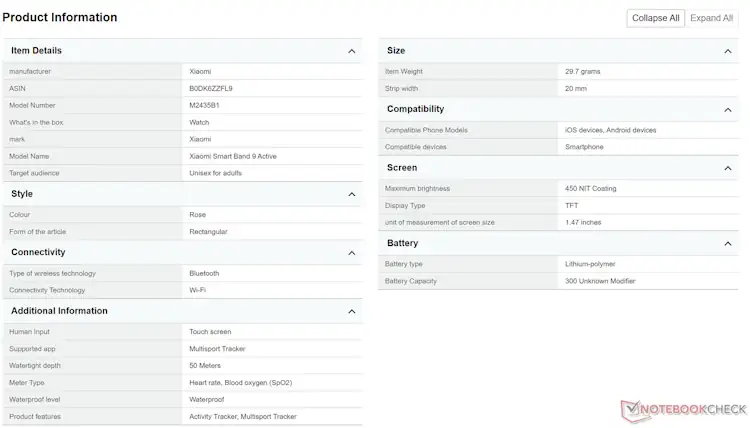The image size is (750, 428).
Task: Click the Notebookcheck watermark logo
Action: [684, 410]
